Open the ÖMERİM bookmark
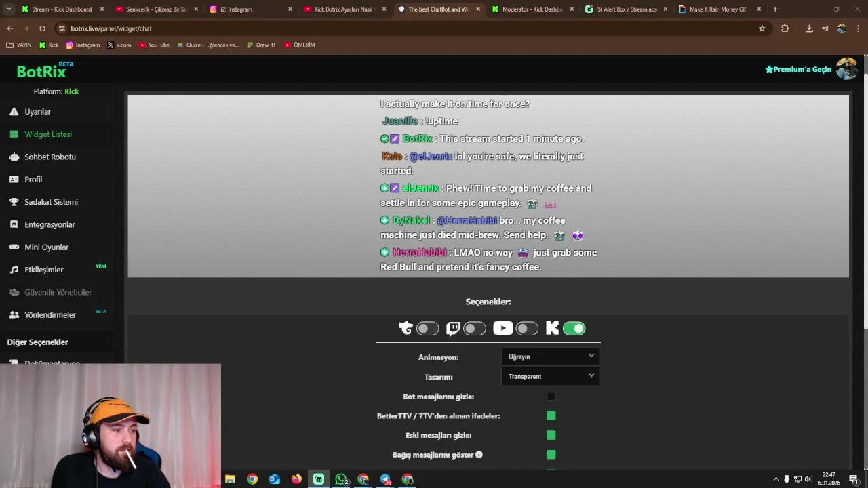Viewport: 868px width, 488px height. pos(300,45)
